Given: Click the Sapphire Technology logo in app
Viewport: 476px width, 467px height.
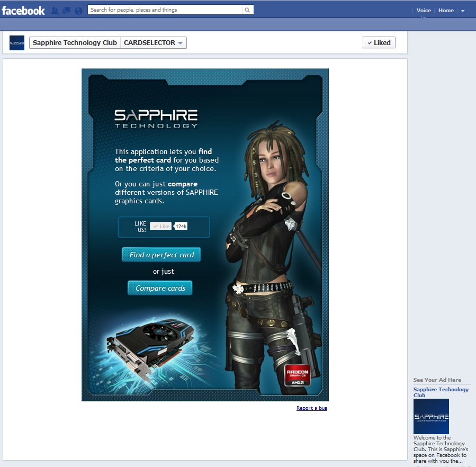Looking at the screenshot, I should (x=156, y=119).
